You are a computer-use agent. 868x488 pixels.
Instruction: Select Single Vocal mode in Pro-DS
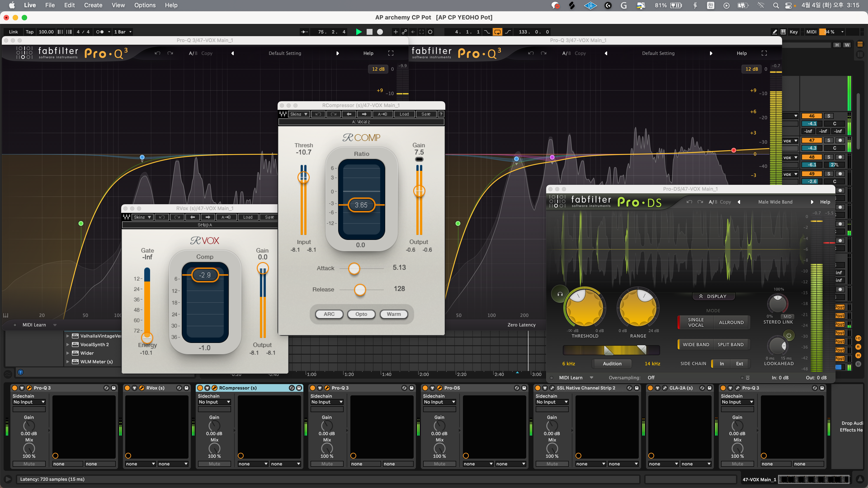click(696, 322)
